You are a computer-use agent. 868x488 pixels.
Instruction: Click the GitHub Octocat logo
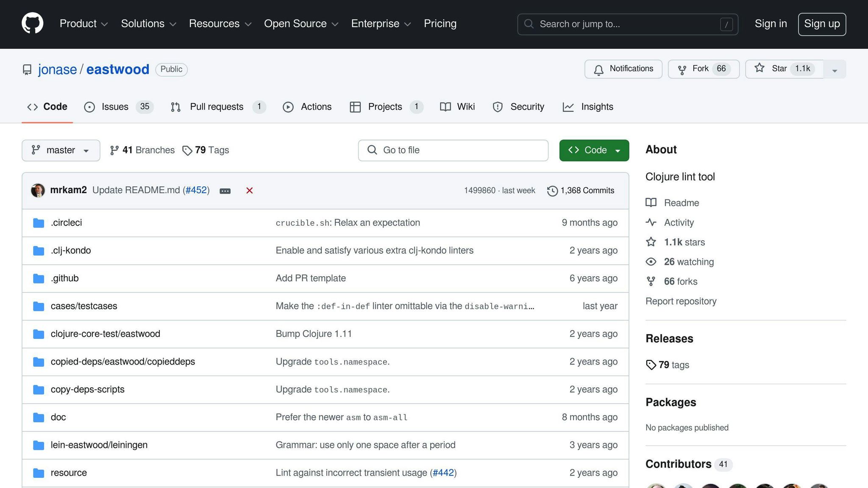click(x=33, y=23)
